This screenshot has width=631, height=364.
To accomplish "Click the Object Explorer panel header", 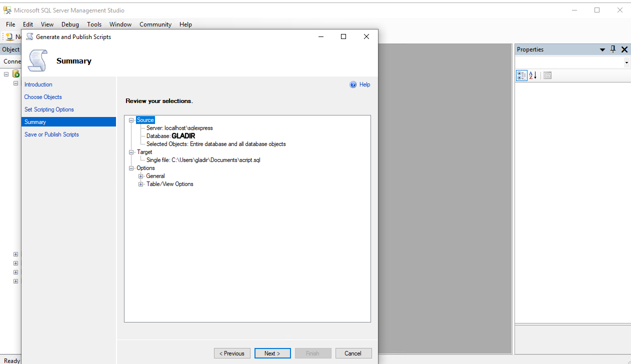I will 10,49.
